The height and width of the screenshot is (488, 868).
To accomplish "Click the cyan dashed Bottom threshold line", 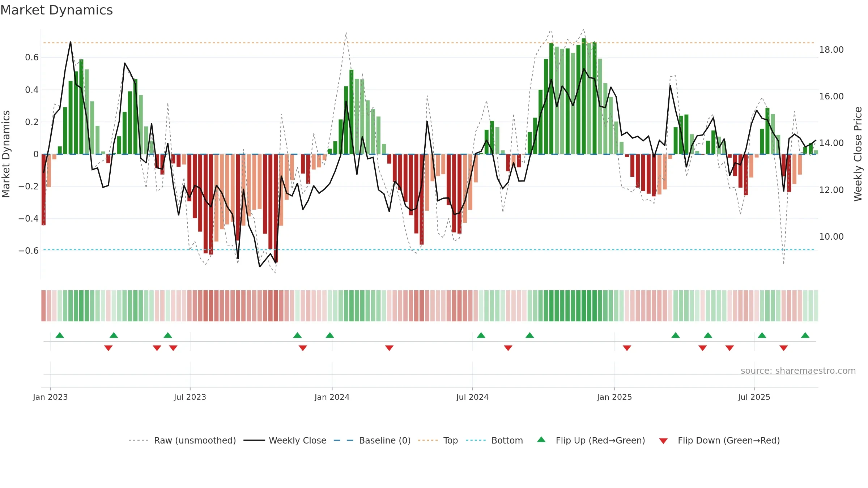I will coord(429,249).
